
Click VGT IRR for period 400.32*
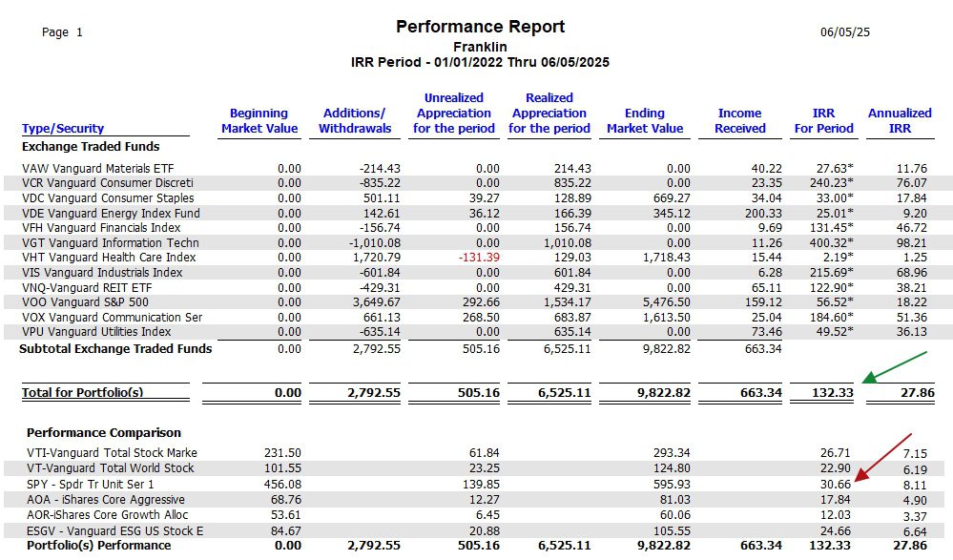coord(832,242)
